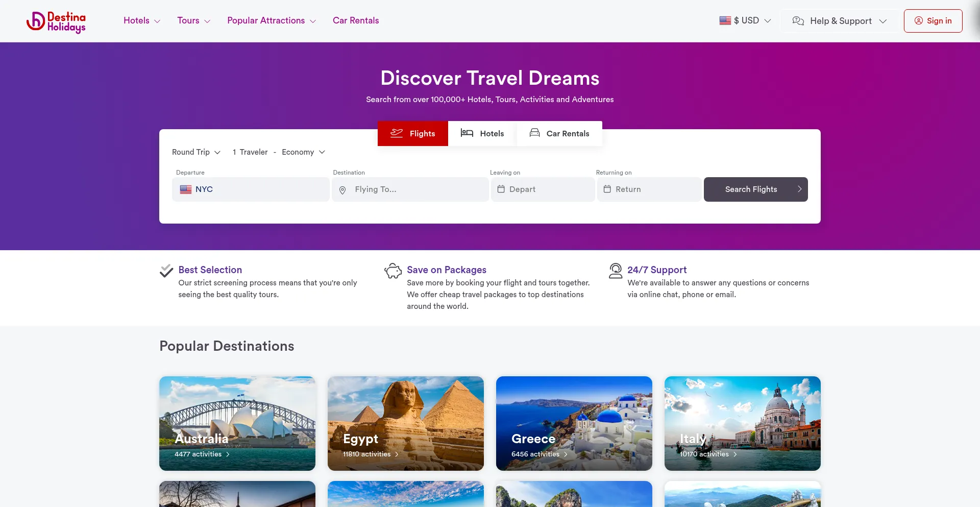This screenshot has width=980, height=507.
Task: Click the location pin icon in Destination
Action: 342,190
